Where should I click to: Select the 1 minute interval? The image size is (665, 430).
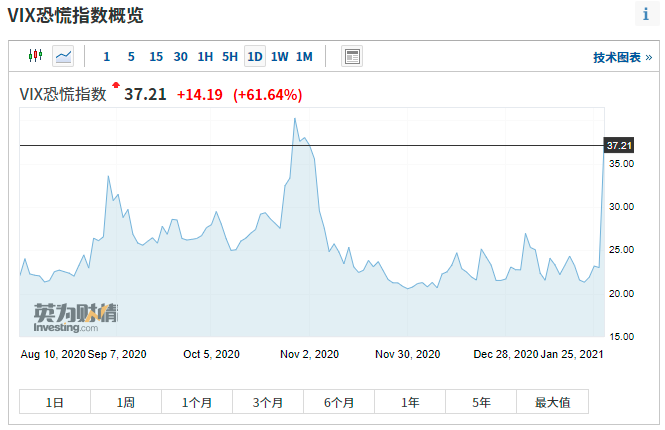[x=106, y=57]
